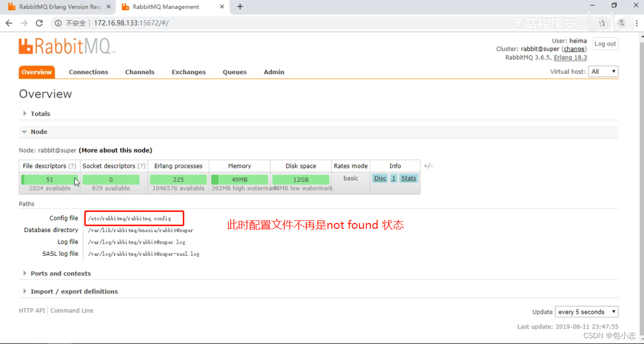The height and width of the screenshot is (344, 644).
Task: Click the browser address bar URL
Action: click(131, 23)
